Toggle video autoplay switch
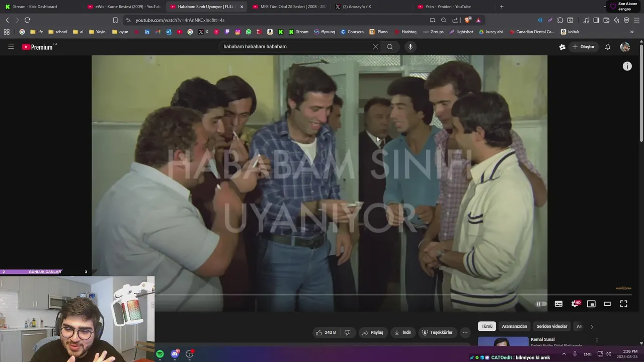 coord(541,304)
